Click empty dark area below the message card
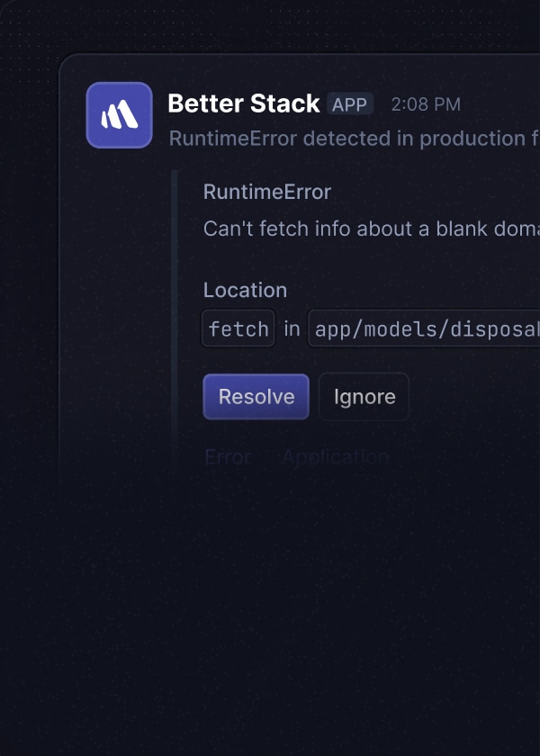Viewport: 540px width, 756px height. point(270,630)
